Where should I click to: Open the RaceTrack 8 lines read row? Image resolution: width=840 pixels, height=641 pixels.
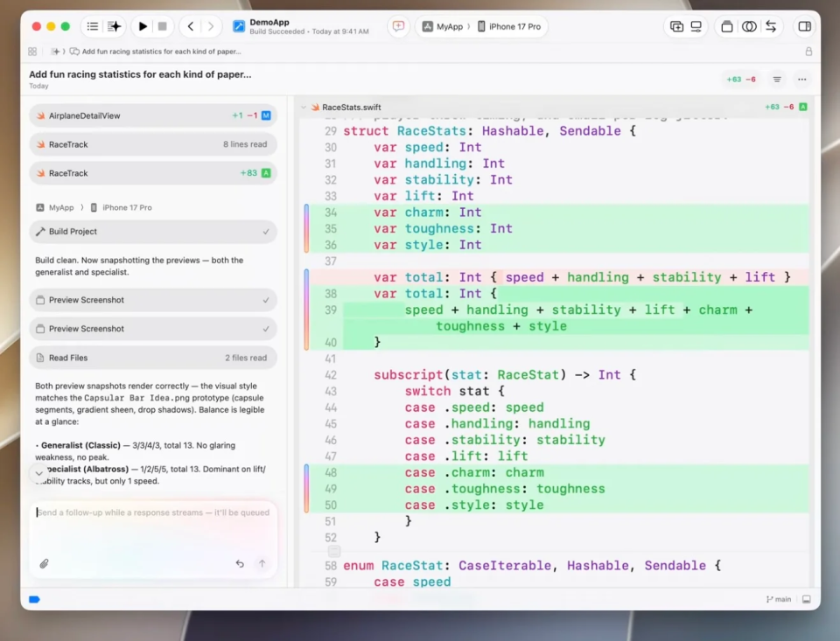(153, 144)
